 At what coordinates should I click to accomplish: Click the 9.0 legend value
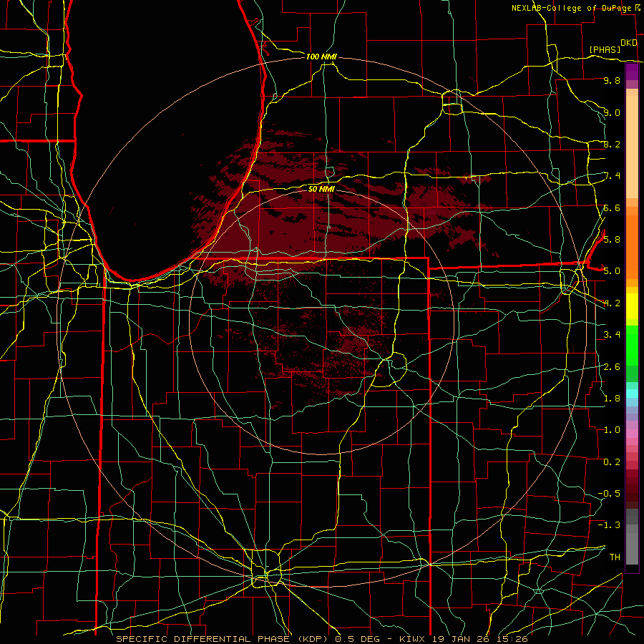click(x=612, y=113)
